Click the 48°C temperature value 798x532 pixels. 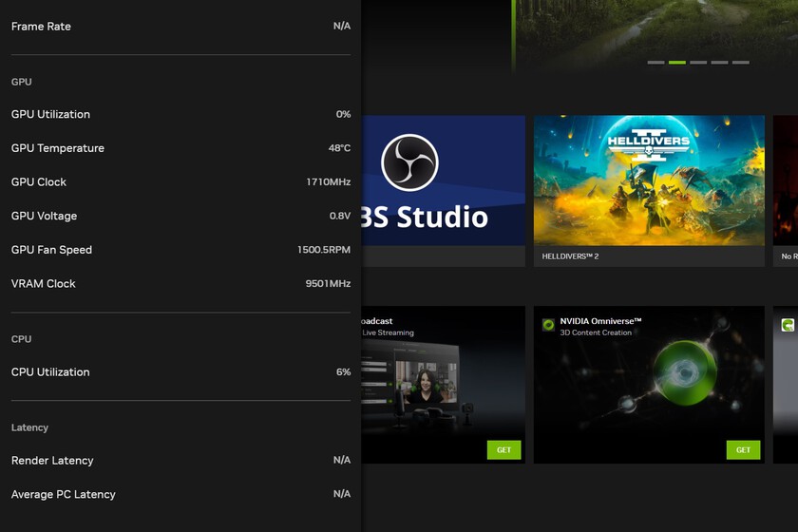339,148
